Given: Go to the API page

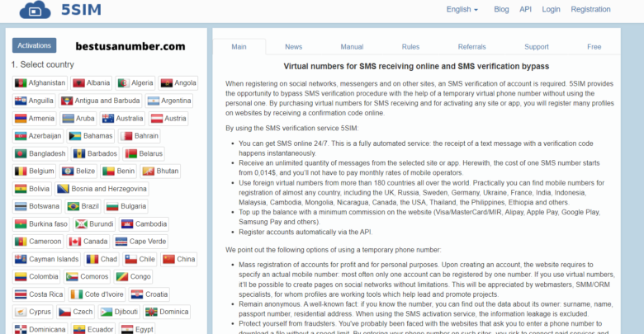Looking at the screenshot, I should 525,9.
